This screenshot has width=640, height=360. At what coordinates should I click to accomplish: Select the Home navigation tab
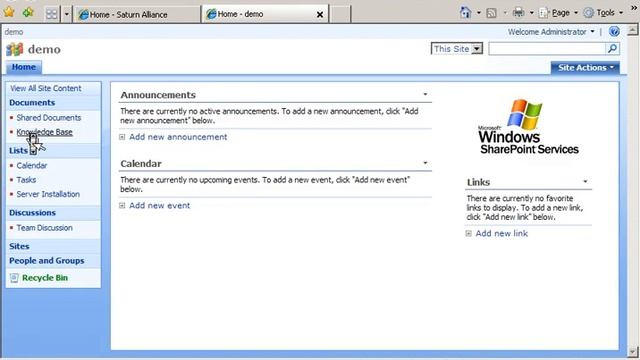(24, 67)
